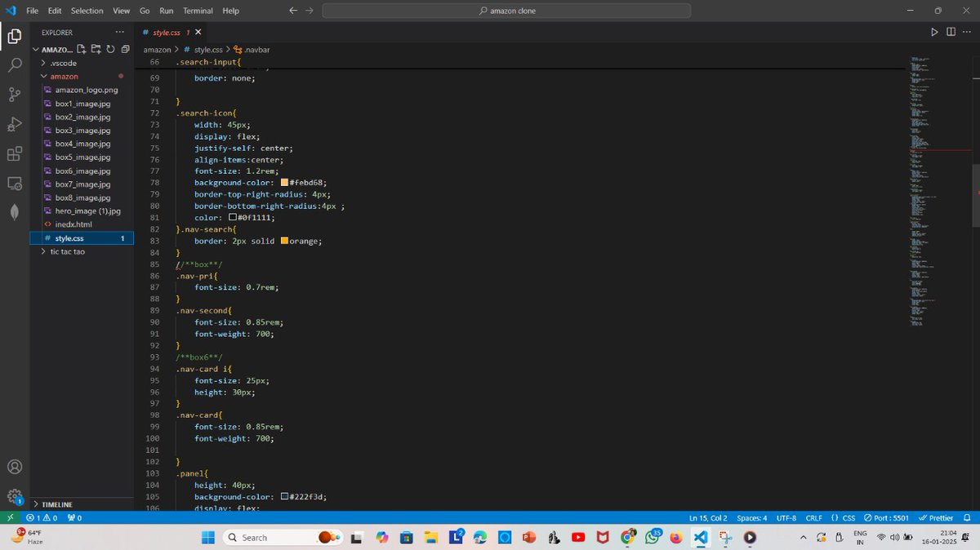Run the file with the play icon
The width and height of the screenshot is (980, 550).
934,32
